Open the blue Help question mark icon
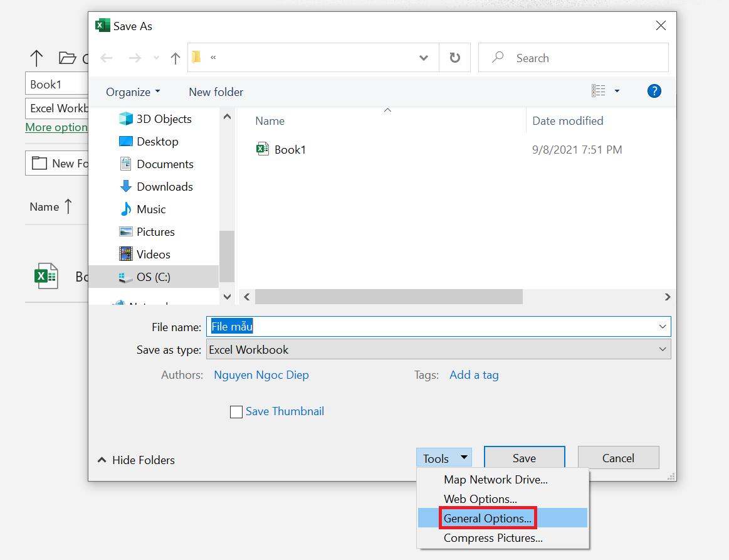 (x=654, y=92)
